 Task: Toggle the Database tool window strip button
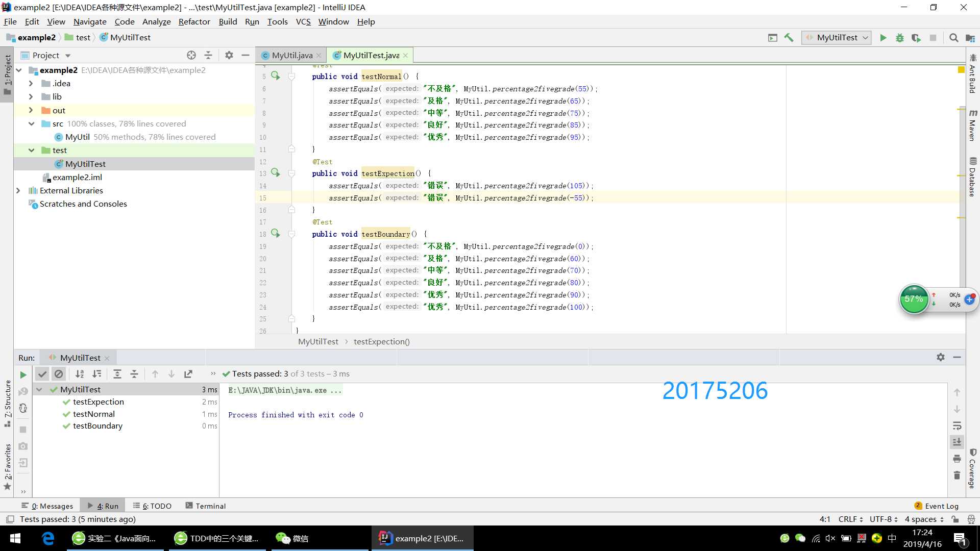tap(972, 177)
